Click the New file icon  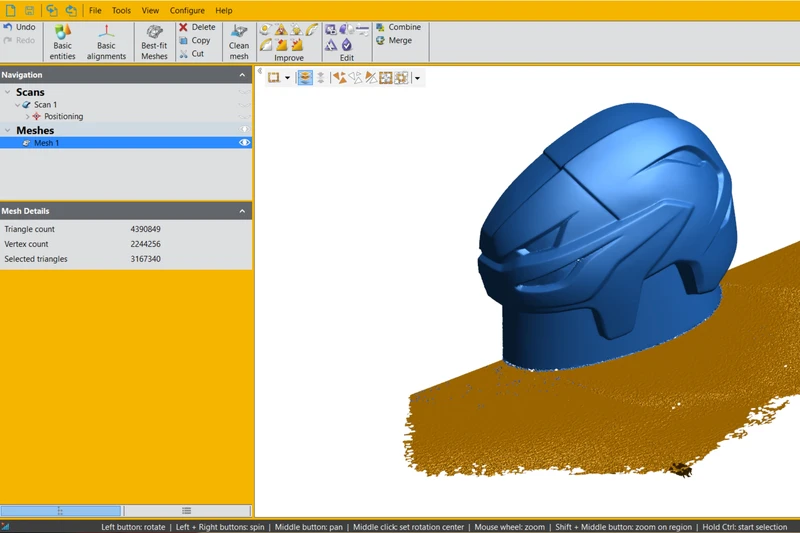[10, 10]
